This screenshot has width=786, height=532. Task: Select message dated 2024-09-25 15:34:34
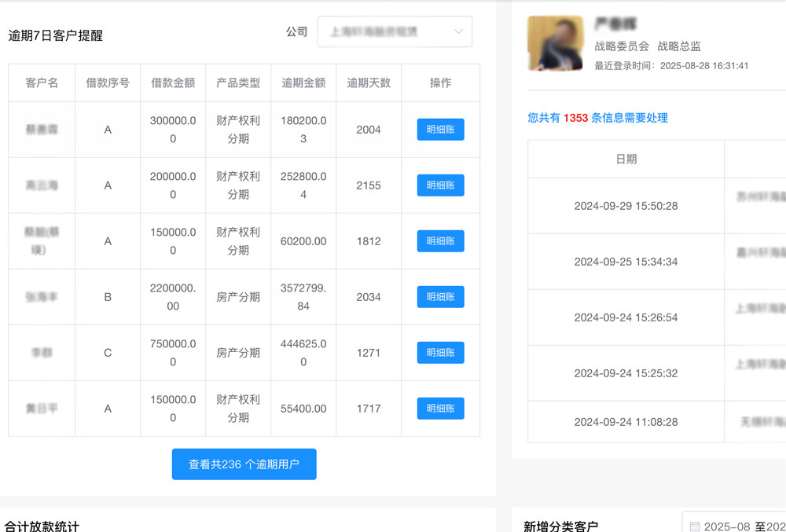pyautogui.click(x=626, y=262)
